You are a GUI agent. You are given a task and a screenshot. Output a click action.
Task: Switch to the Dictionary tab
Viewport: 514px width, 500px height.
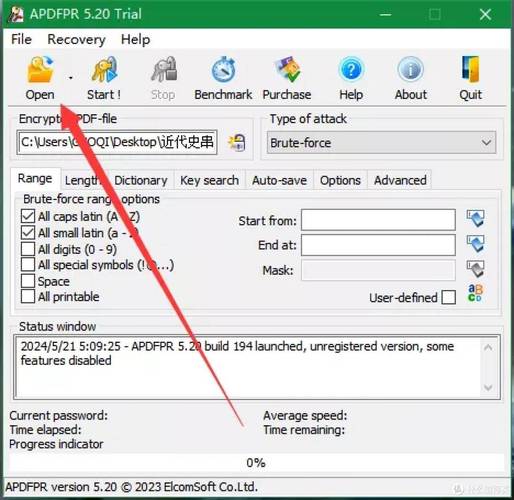click(141, 180)
